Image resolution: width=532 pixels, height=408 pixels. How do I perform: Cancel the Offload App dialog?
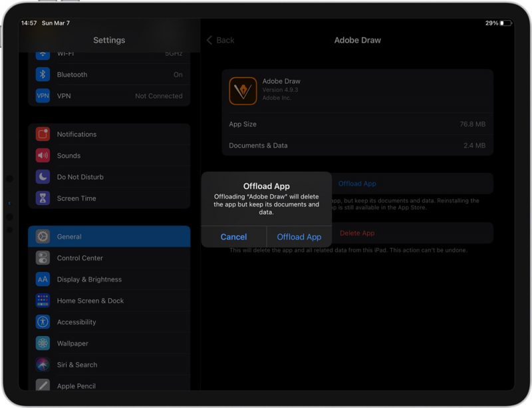(233, 237)
